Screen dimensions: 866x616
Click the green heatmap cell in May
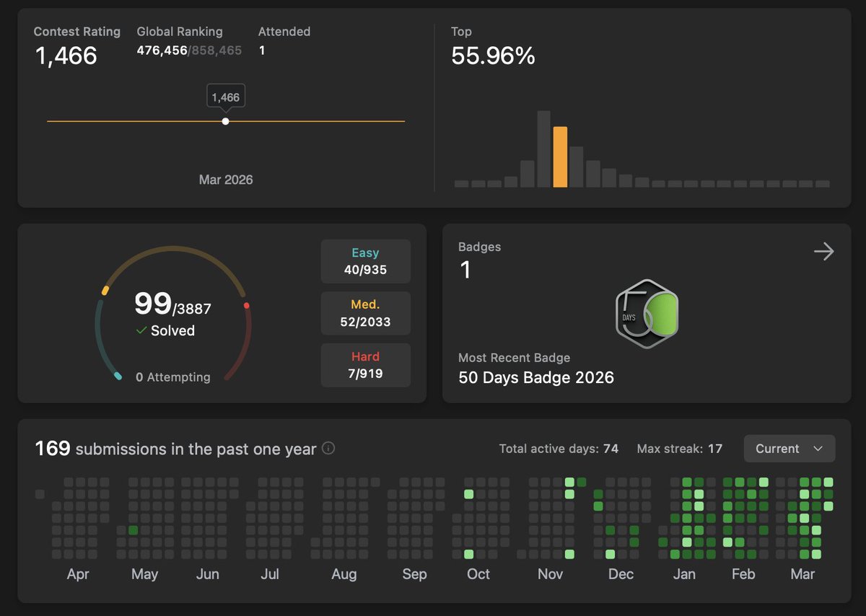pyautogui.click(x=133, y=530)
